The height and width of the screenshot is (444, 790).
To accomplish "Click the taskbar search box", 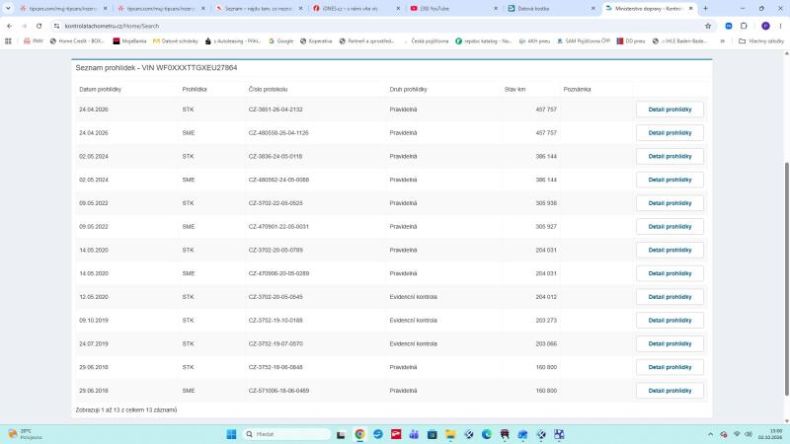I will pyautogui.click(x=286, y=434).
